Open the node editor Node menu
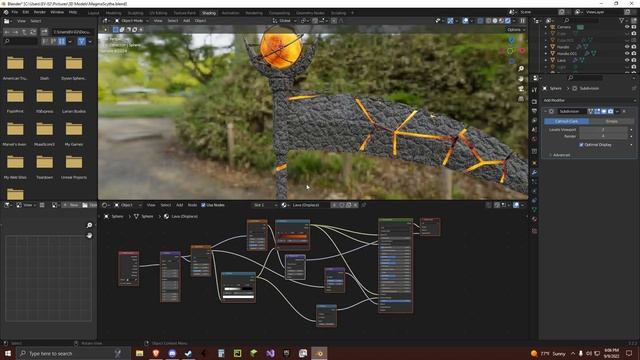Screen dimensions: 640x360 click(192, 205)
